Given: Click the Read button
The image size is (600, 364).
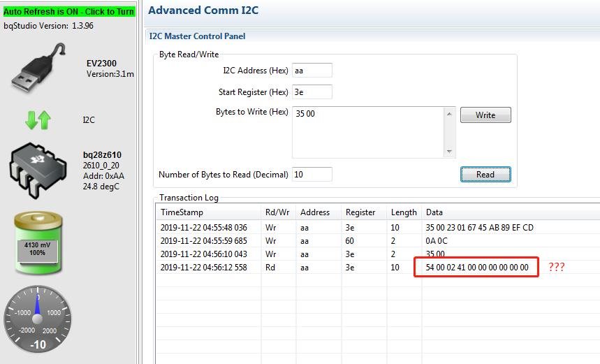Looking at the screenshot, I should tap(485, 174).
